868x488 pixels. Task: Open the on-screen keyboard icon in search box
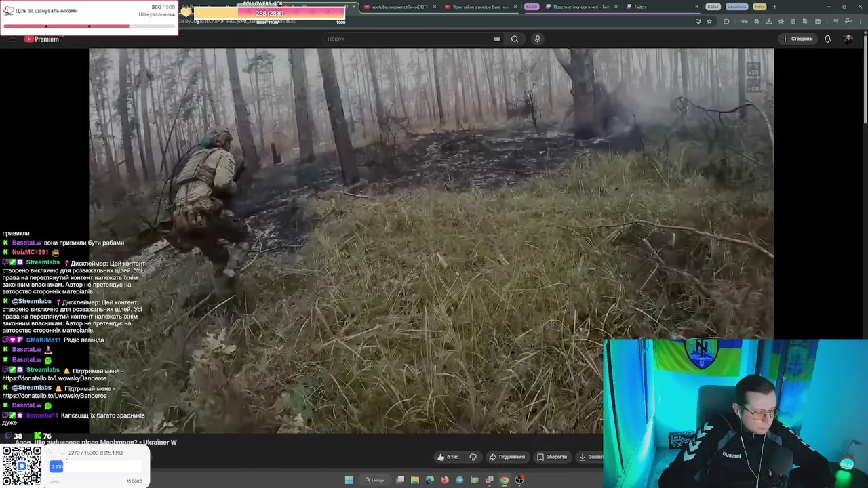click(497, 39)
